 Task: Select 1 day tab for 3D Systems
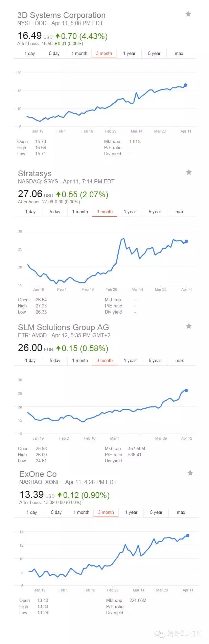[x=29, y=54]
